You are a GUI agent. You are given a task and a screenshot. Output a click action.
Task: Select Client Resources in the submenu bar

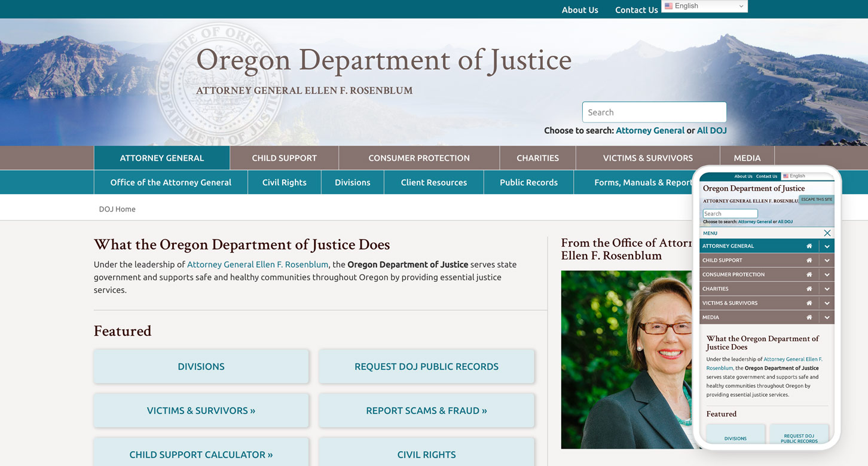(x=434, y=182)
